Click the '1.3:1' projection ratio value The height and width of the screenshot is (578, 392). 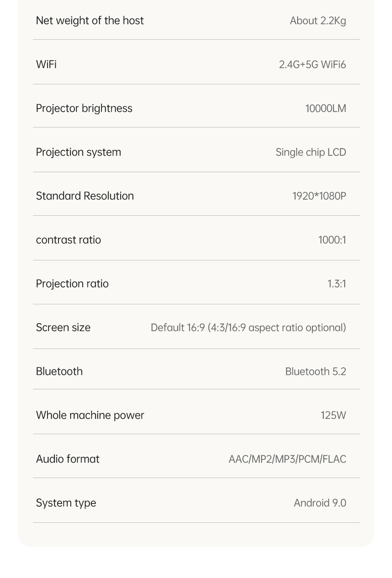click(x=337, y=284)
